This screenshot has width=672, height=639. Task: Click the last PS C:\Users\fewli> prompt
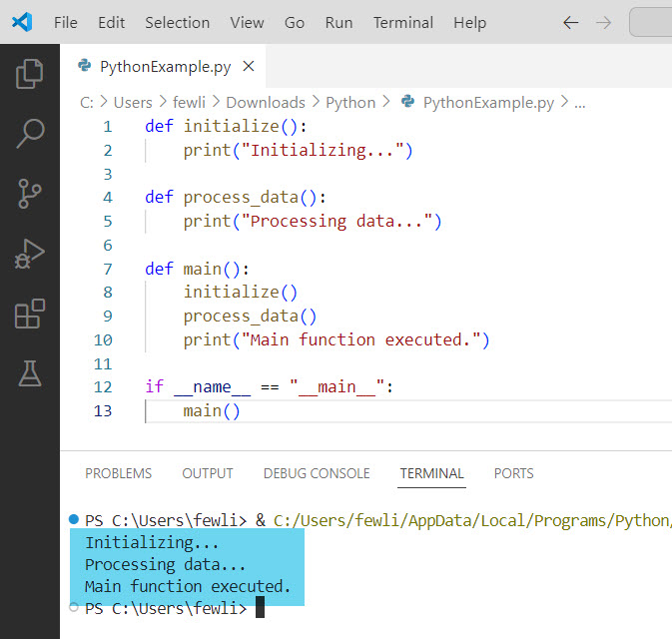[x=166, y=608]
